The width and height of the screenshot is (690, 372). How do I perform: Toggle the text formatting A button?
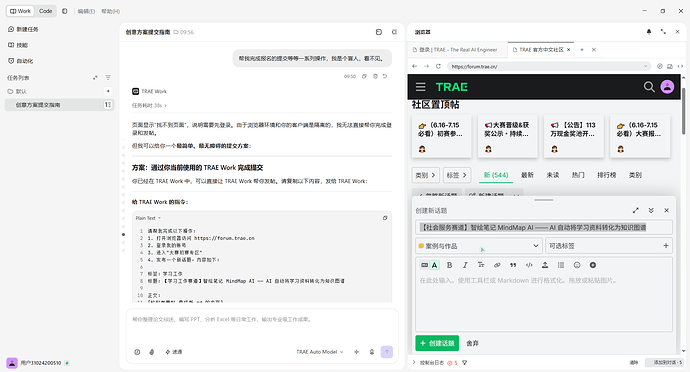click(435, 265)
